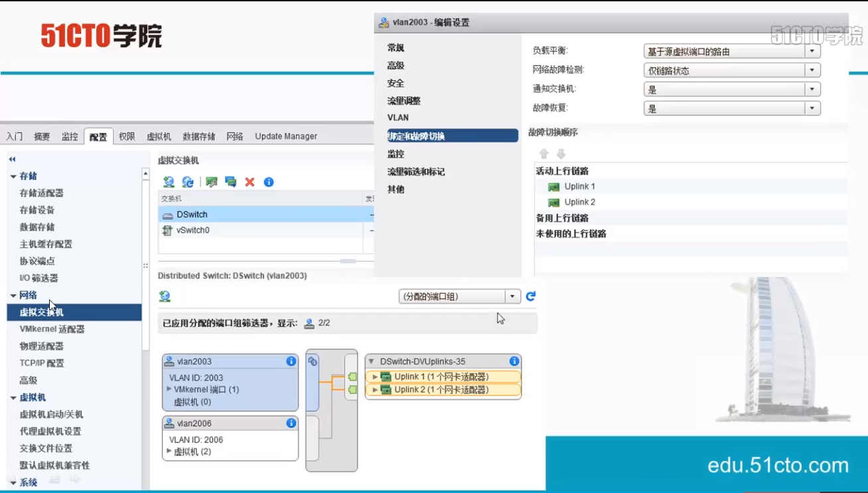Open 安全 settings in vlan2003 dialog
Image resolution: width=868 pixels, height=493 pixels.
pyautogui.click(x=396, y=83)
